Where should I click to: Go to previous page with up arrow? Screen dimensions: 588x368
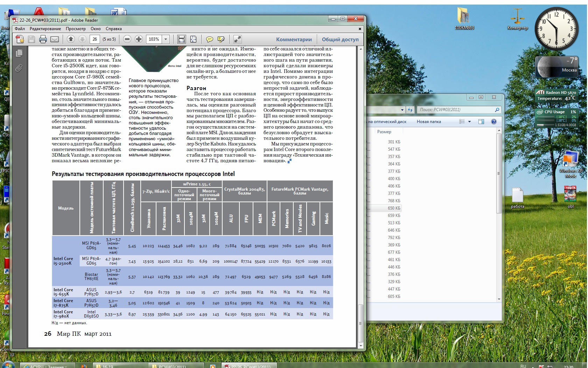[x=71, y=39]
